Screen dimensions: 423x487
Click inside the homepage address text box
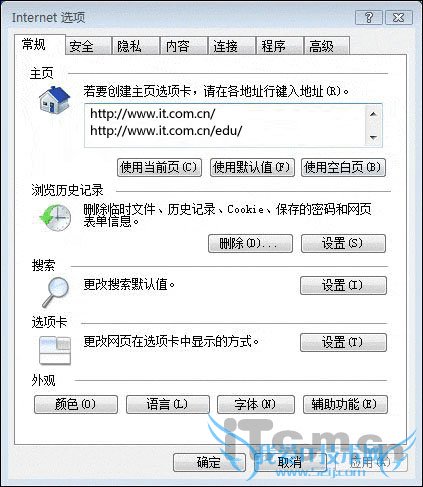[x=225, y=125]
